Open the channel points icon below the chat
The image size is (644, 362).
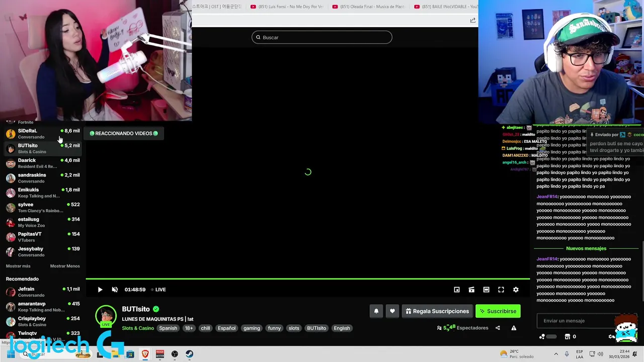point(542,336)
